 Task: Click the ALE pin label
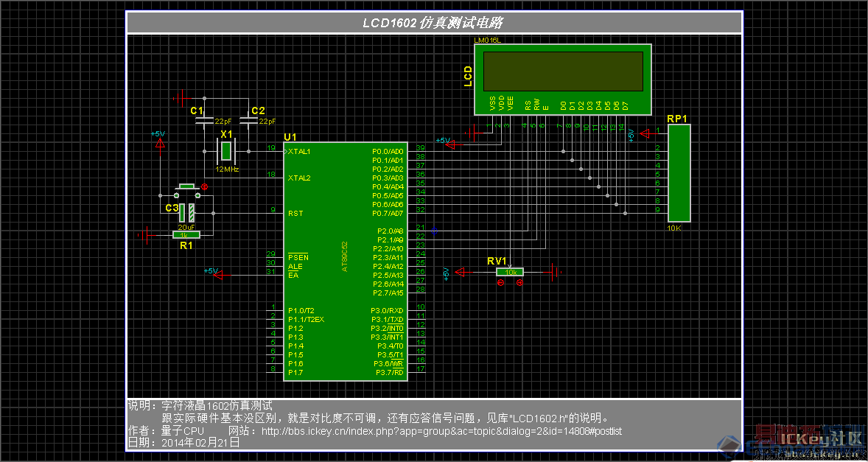click(x=295, y=266)
